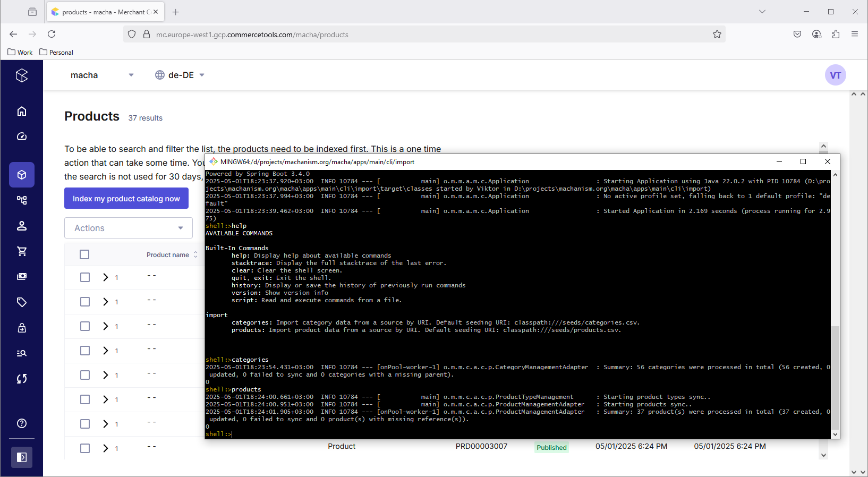This screenshot has height=477, width=868.
Task: Expand variants of row PRD00003007
Action: (106, 448)
